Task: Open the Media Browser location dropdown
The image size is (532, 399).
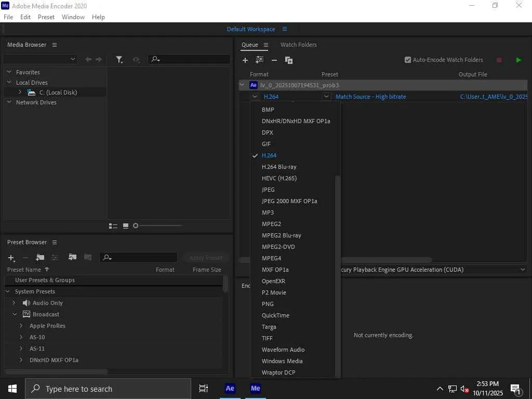Action: tap(40, 59)
